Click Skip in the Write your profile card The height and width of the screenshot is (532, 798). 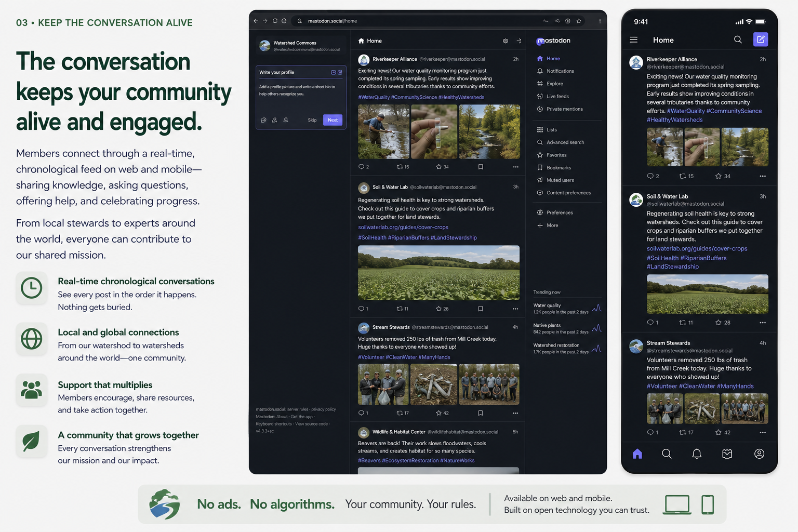tap(312, 120)
